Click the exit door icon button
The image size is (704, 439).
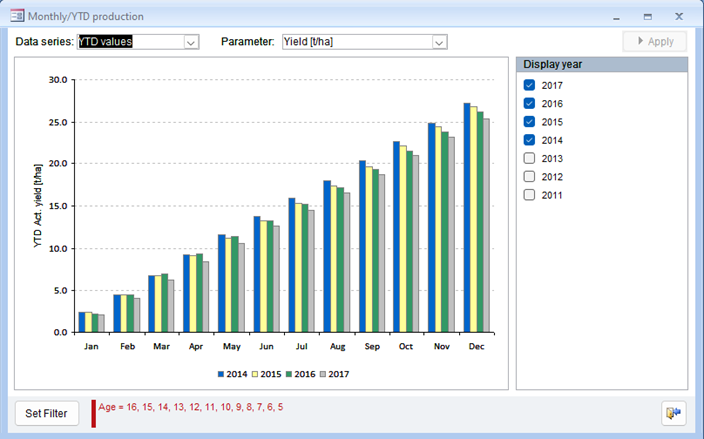(673, 413)
